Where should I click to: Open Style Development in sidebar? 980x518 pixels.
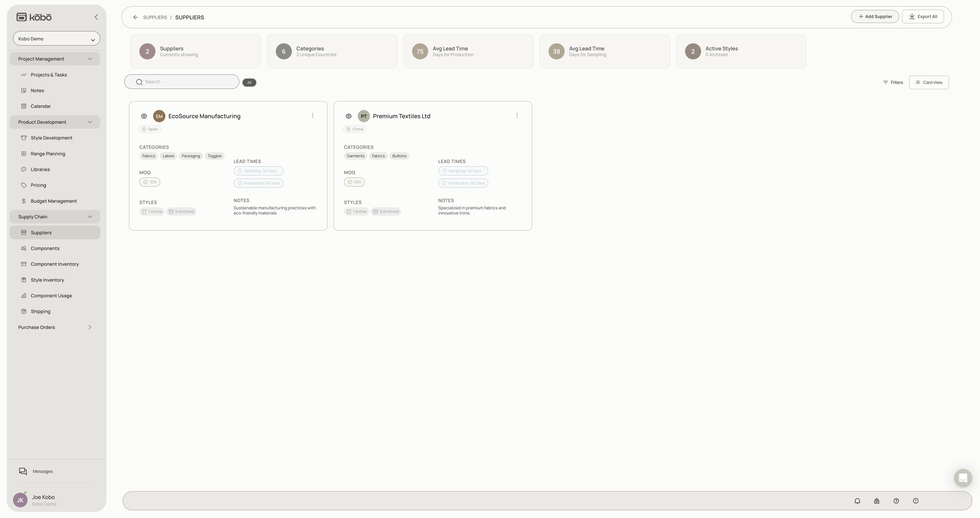pos(51,138)
